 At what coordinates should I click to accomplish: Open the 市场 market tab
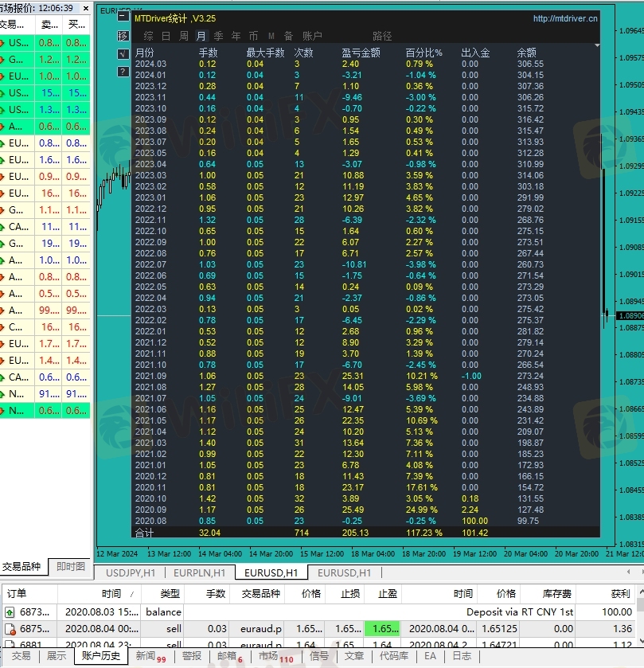tap(276, 656)
